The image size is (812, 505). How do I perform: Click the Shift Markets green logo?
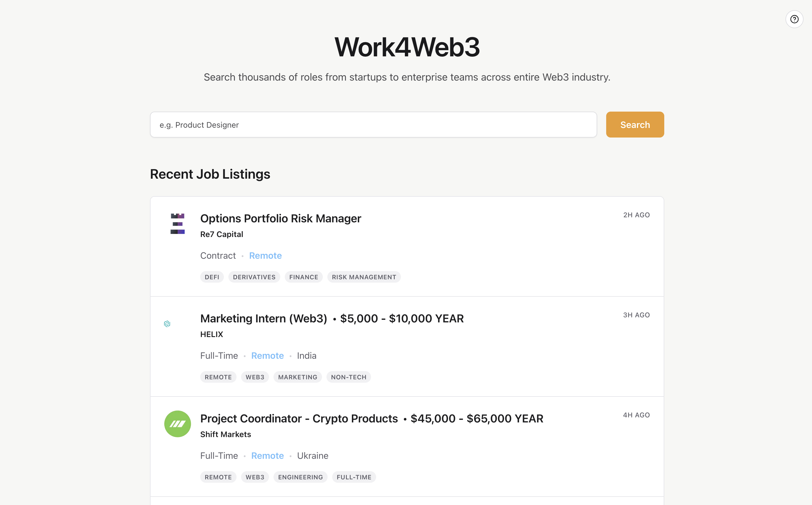177,424
